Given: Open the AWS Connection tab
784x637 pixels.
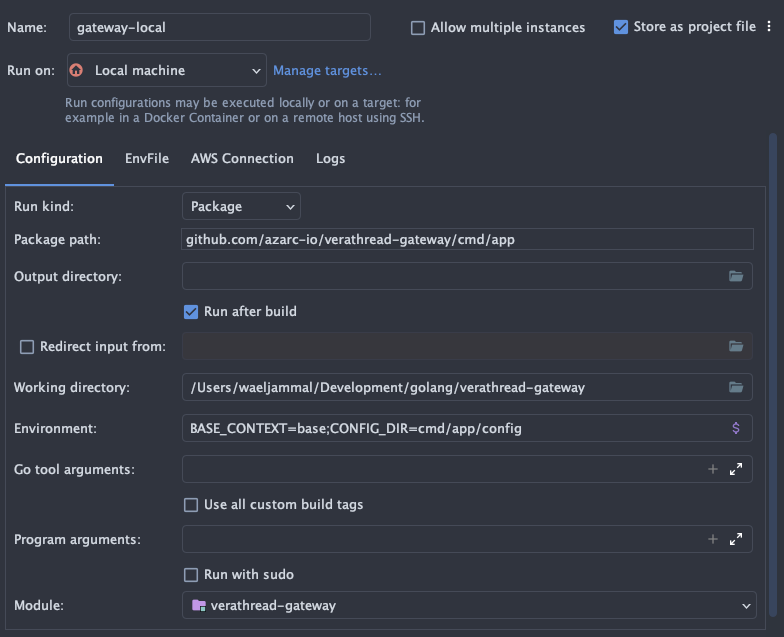Looking at the screenshot, I should (242, 158).
